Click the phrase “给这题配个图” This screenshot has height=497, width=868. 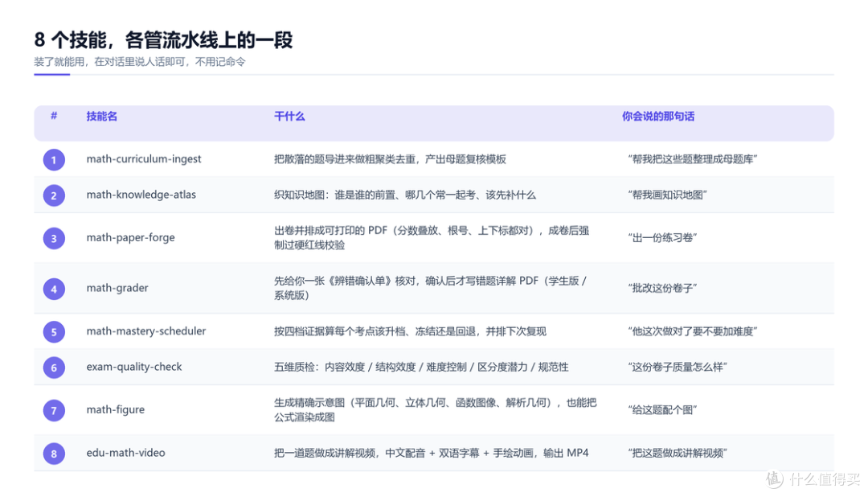tap(662, 410)
